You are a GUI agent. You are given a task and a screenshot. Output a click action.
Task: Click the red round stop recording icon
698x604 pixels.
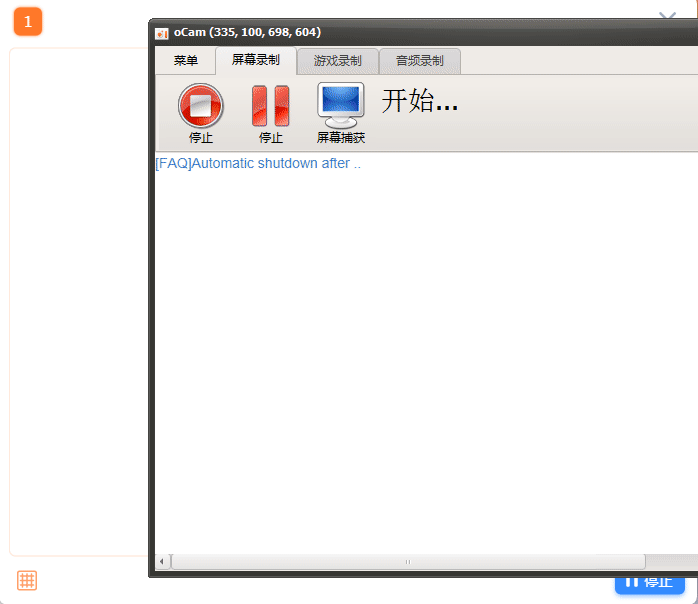point(201,106)
